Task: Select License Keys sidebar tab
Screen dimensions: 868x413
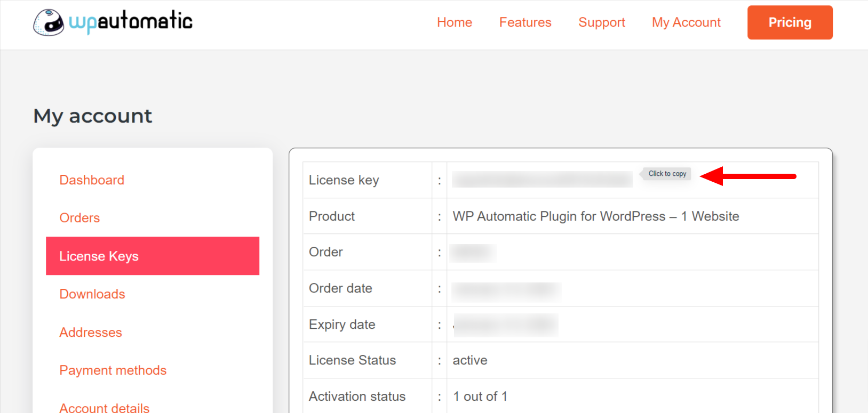Action: (153, 256)
